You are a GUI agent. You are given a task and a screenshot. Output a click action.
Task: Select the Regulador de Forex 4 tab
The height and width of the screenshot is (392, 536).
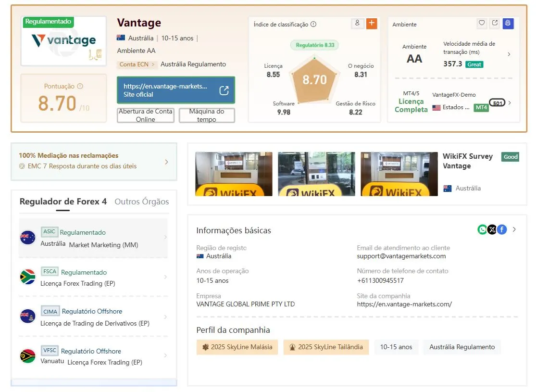pos(63,202)
